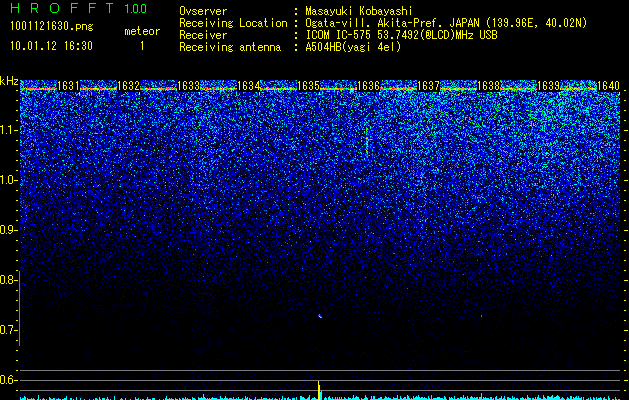Click the vertical streak below 1636
Screen dimensions: 629x400
tap(367, 140)
